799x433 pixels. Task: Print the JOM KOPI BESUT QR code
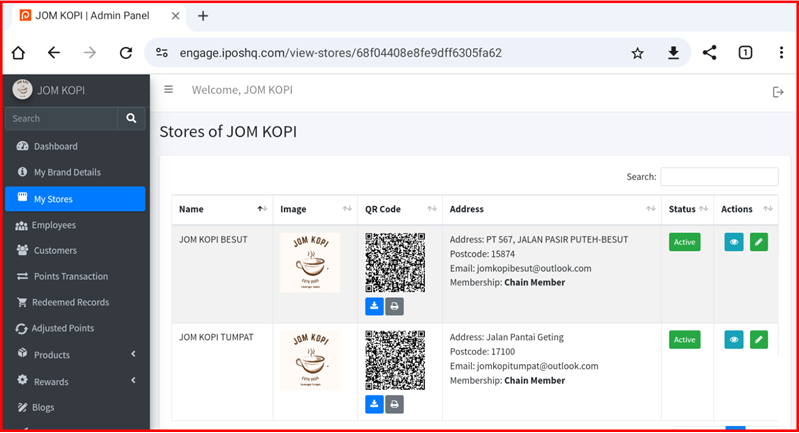click(395, 306)
